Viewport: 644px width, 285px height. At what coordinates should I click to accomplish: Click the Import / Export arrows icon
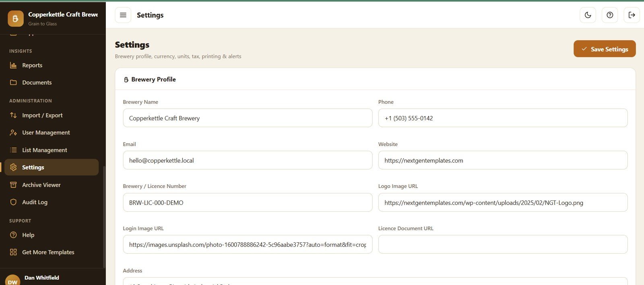pos(13,115)
